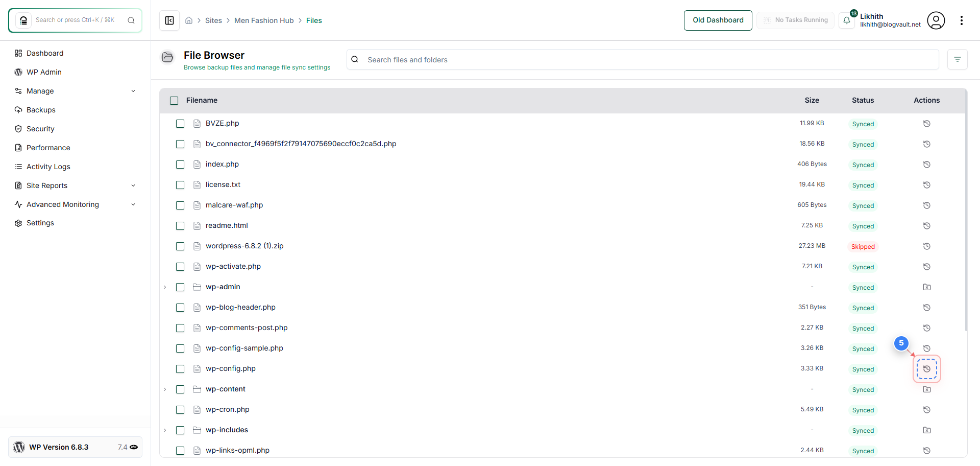Open the user account avatar menu
Image resolution: width=980 pixels, height=466 pixels.
[x=937, y=20]
